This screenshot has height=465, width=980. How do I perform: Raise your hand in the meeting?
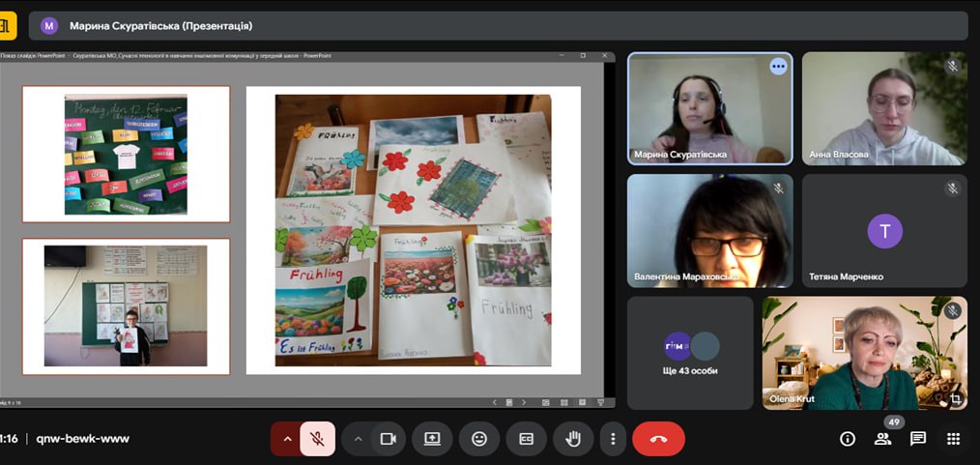[x=573, y=439]
